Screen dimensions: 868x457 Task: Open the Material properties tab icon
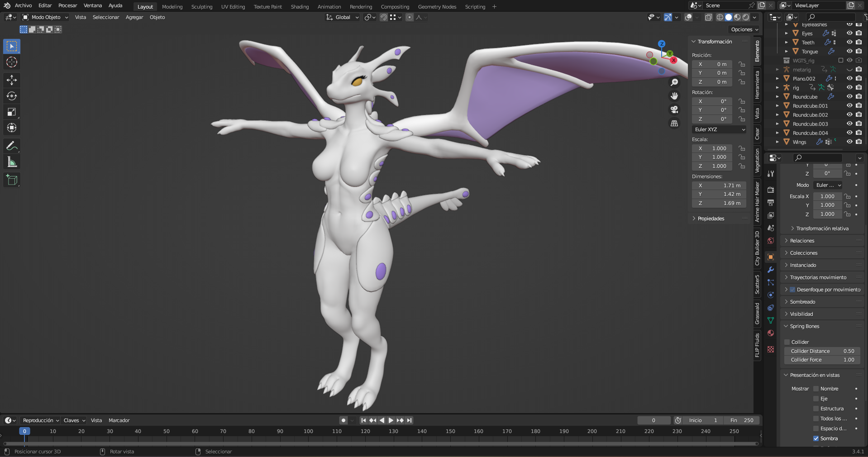[x=771, y=333]
